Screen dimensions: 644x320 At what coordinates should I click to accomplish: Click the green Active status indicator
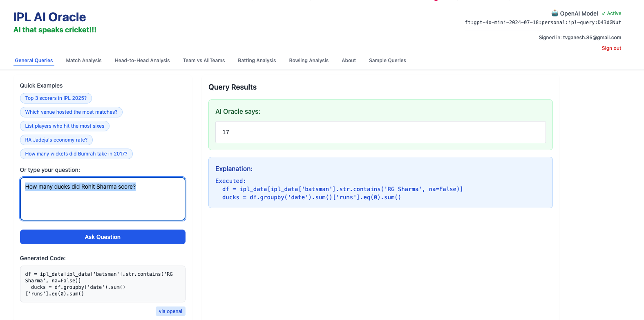tap(611, 14)
